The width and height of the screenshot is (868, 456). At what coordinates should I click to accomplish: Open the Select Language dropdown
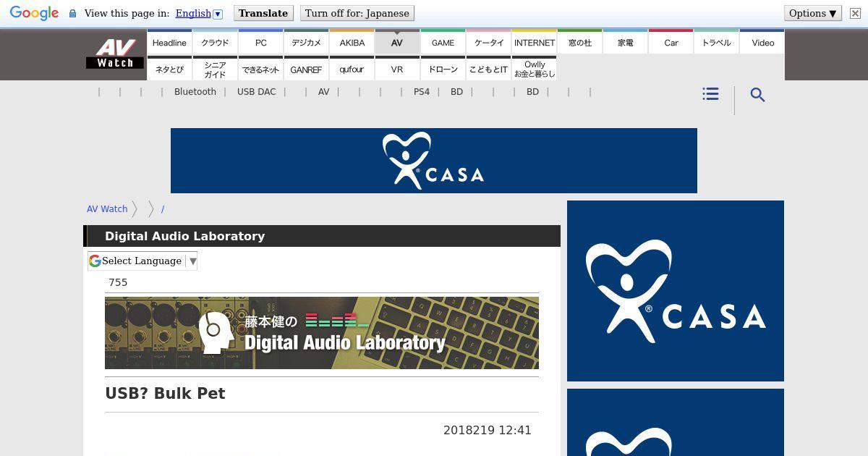tap(142, 261)
